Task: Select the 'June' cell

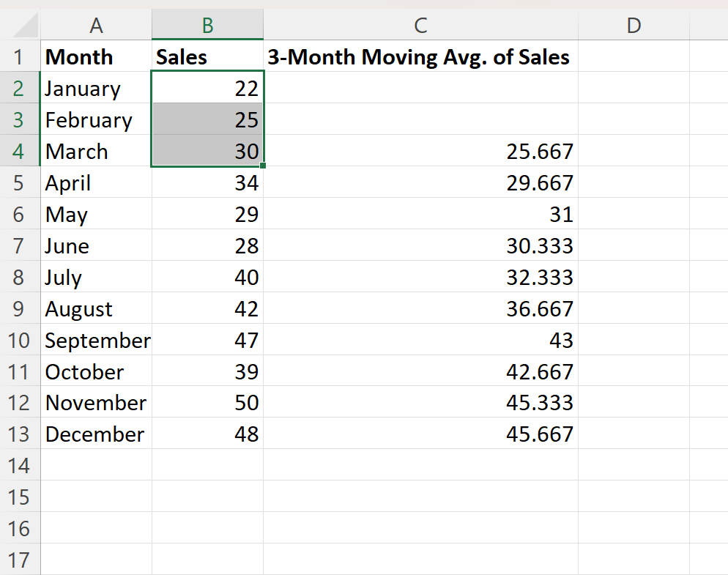Action: tap(96, 245)
